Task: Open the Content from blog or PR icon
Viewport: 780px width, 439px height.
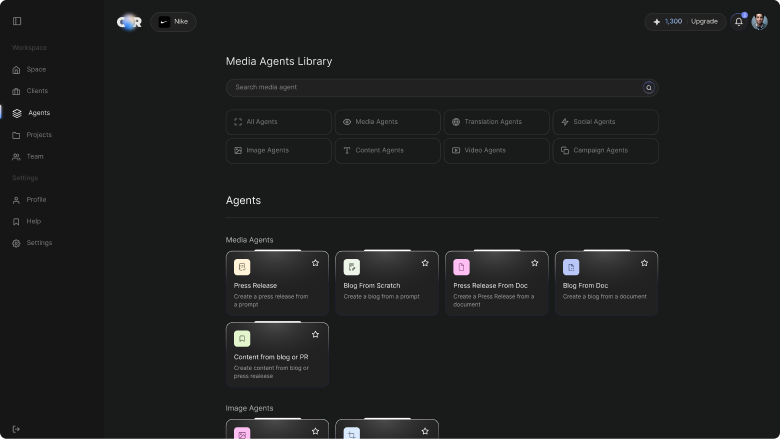Action: (242, 339)
